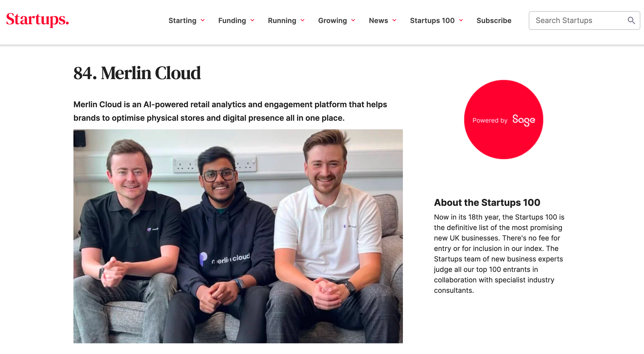The height and width of the screenshot is (354, 644).
Task: Click the Powered by Sage badge
Action: pyautogui.click(x=503, y=119)
